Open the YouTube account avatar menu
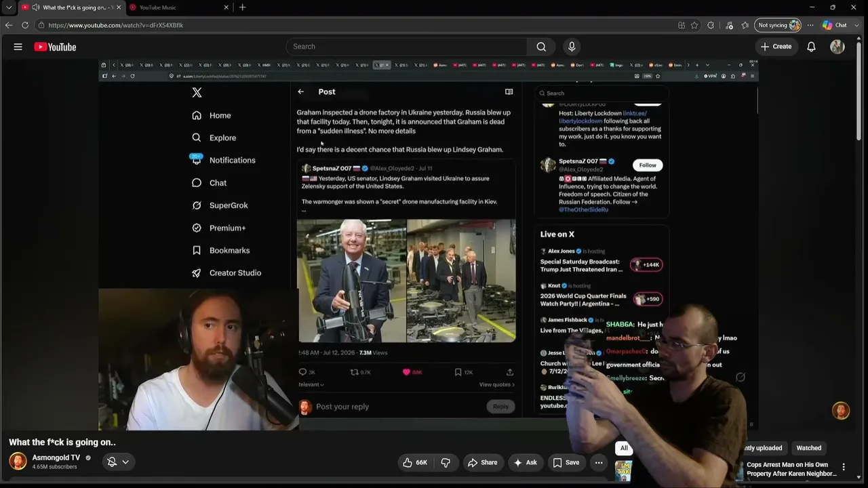Viewport: 868px width, 488px height. [x=837, y=47]
